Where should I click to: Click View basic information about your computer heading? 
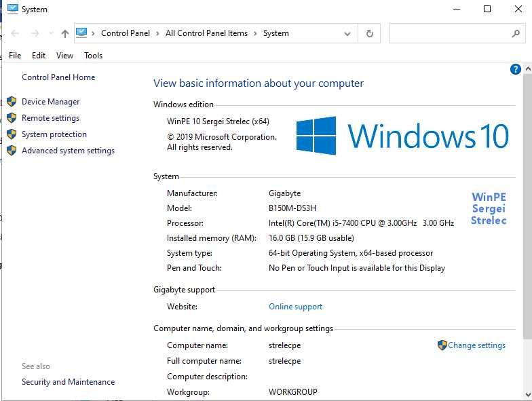click(258, 83)
